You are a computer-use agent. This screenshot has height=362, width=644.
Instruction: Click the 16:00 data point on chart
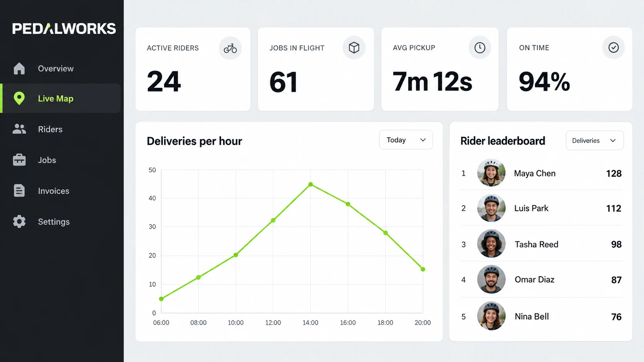click(x=348, y=204)
